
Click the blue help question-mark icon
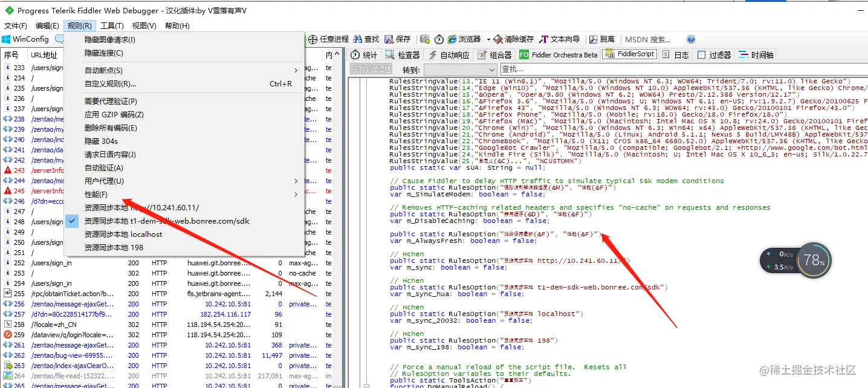click(691, 39)
